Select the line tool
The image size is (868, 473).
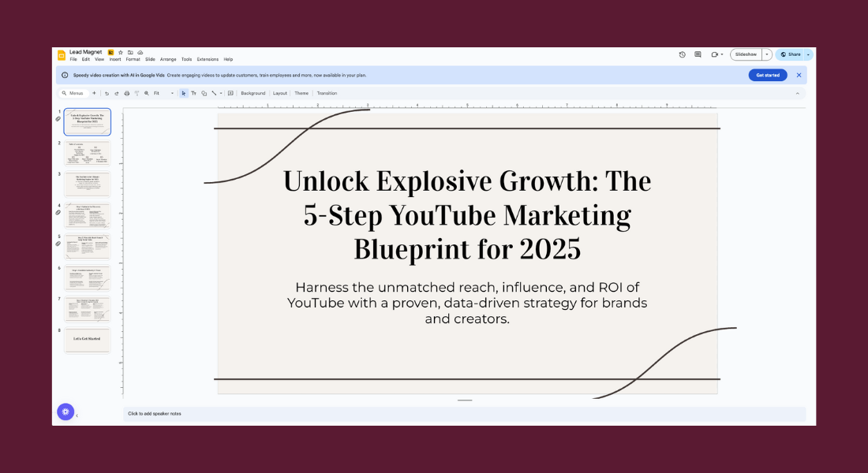(x=214, y=94)
